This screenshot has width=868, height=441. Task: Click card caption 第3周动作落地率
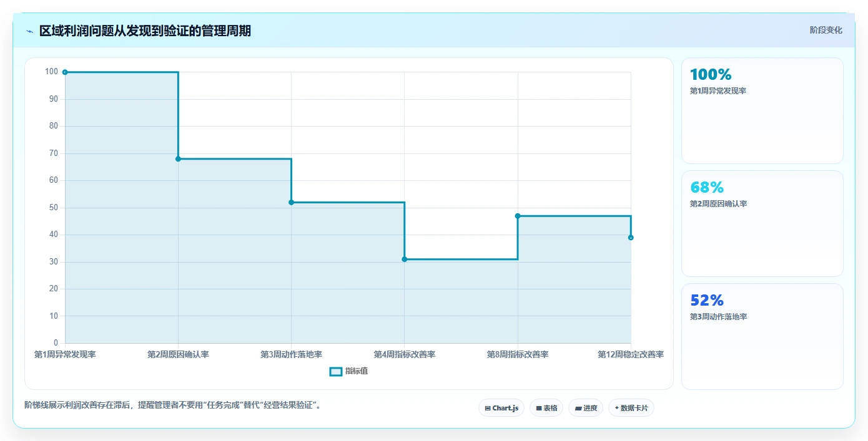pos(718,317)
